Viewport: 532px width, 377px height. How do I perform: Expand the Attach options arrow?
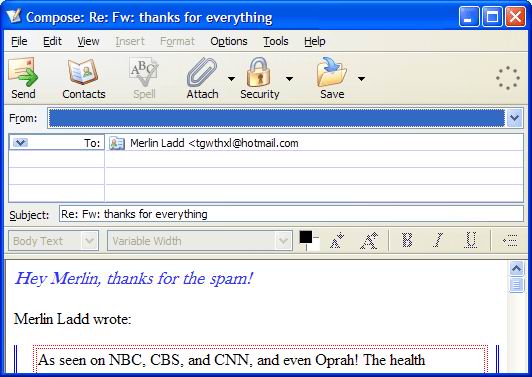tap(231, 79)
